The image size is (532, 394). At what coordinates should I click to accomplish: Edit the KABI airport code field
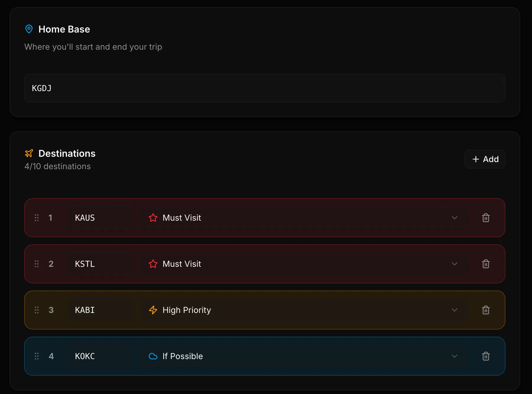coord(100,310)
